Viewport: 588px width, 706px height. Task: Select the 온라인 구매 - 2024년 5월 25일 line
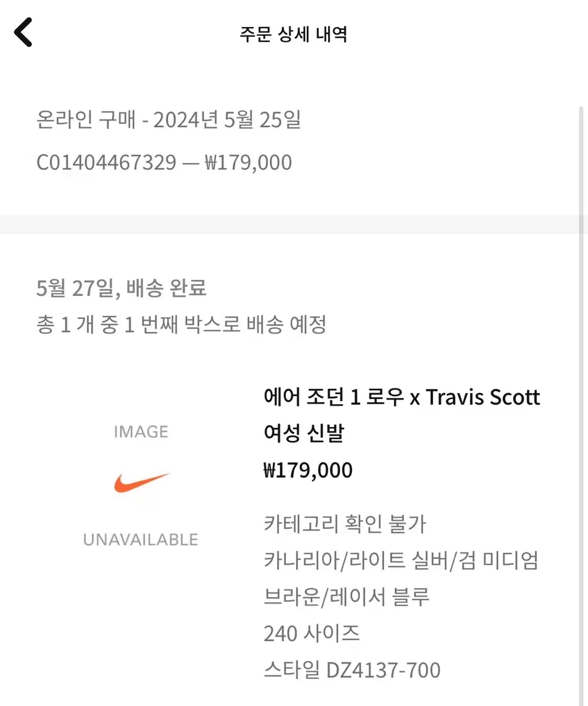[x=169, y=121]
